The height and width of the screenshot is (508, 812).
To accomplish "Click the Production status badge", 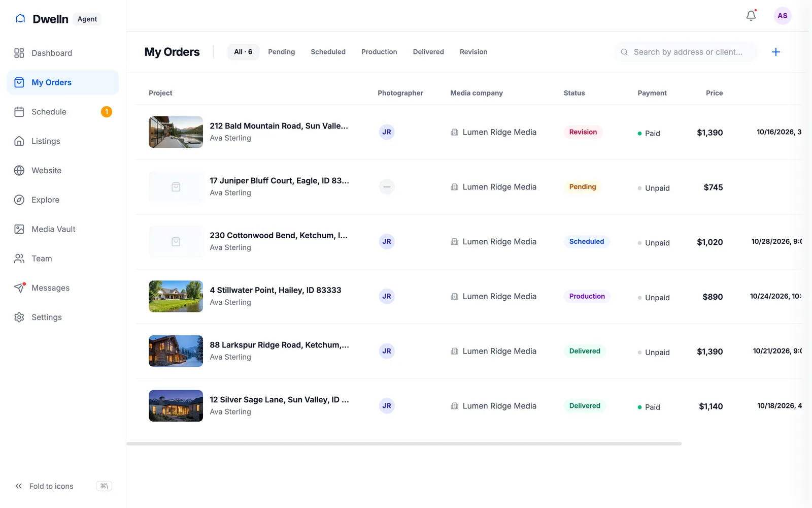I will (587, 296).
